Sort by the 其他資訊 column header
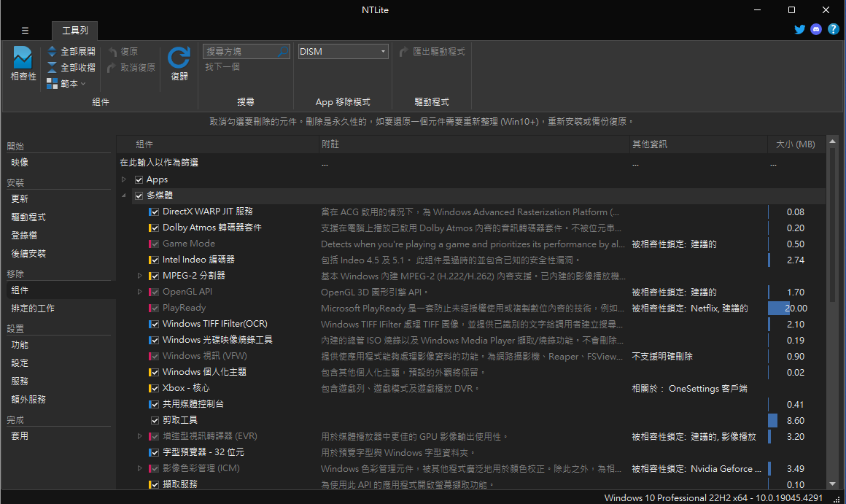846x504 pixels. click(x=699, y=144)
